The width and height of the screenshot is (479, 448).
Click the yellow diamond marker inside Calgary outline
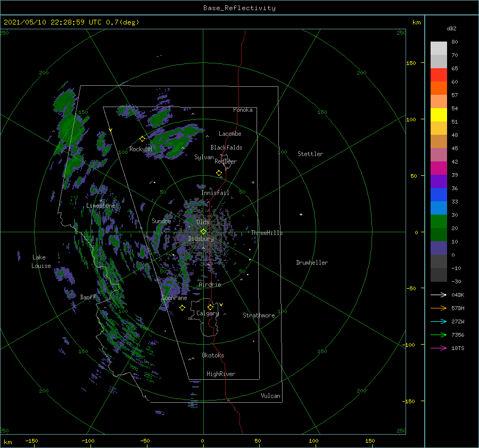click(210, 307)
